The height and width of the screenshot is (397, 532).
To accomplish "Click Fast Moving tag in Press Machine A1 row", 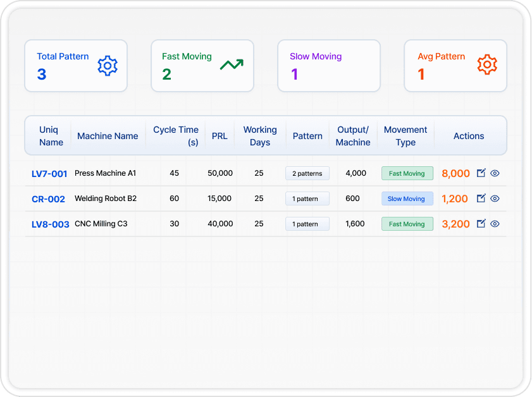I will 407,173.
